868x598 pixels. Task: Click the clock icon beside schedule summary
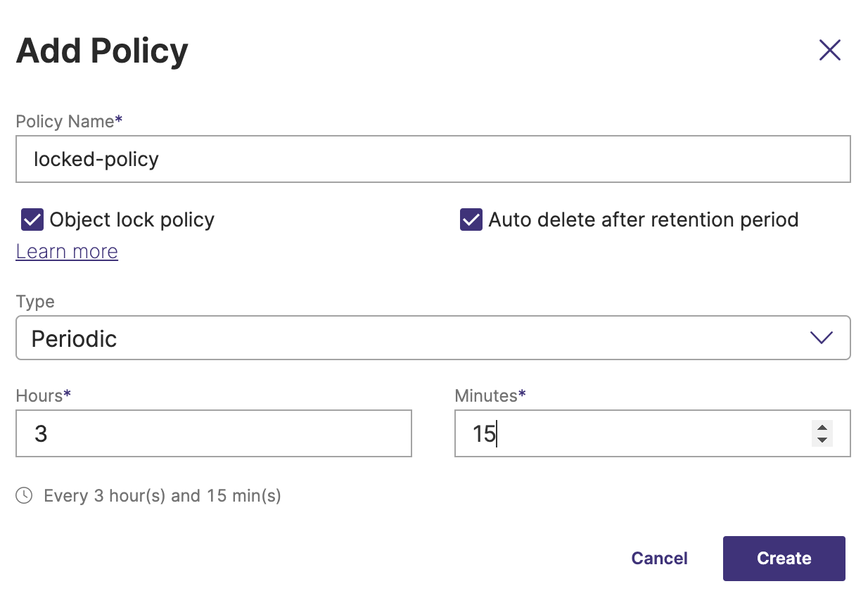pos(24,496)
